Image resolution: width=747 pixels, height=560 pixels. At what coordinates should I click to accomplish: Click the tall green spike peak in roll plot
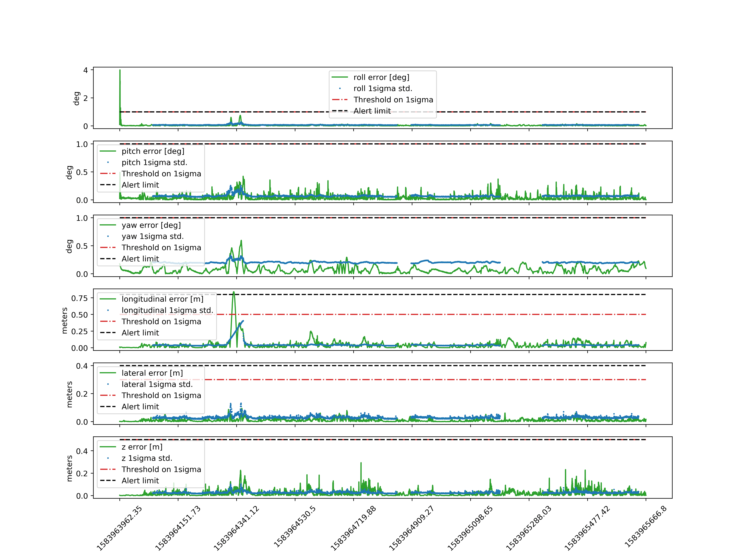pos(120,71)
